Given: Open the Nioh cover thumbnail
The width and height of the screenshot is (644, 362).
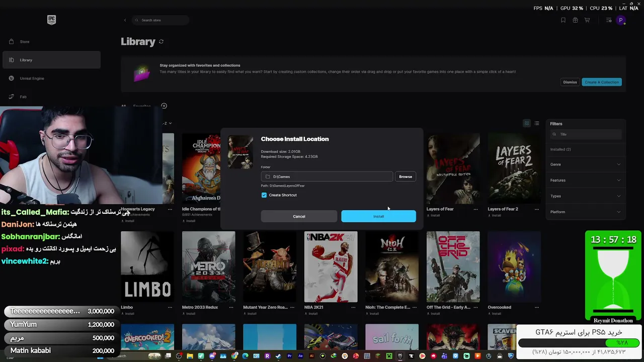Looking at the screenshot, I should tap(392, 267).
